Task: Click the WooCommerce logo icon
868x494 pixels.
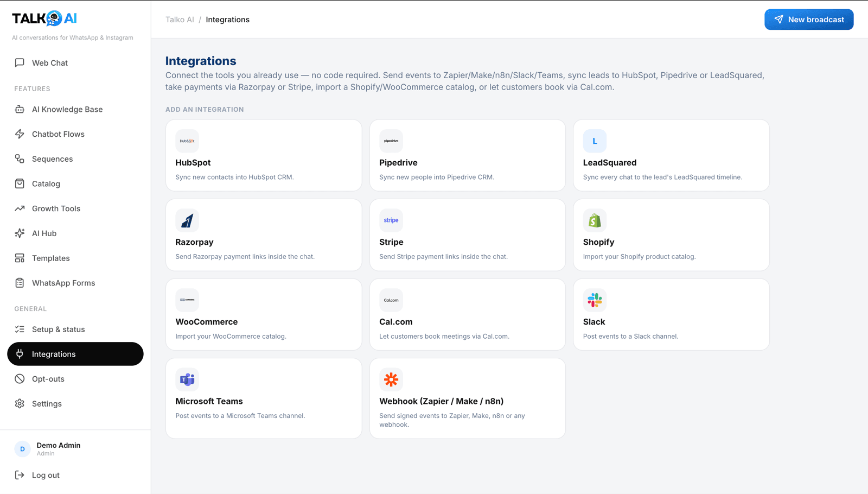Action: pos(187,300)
